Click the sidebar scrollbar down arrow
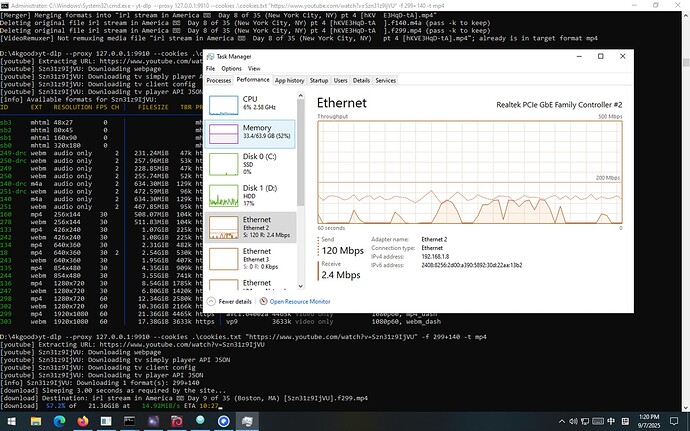690x431 pixels. click(x=301, y=286)
